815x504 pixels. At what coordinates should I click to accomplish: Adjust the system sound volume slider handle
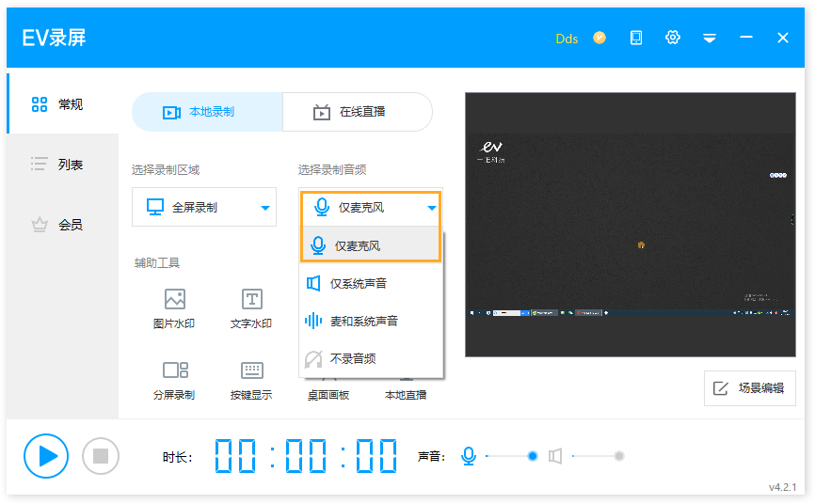[618, 456]
